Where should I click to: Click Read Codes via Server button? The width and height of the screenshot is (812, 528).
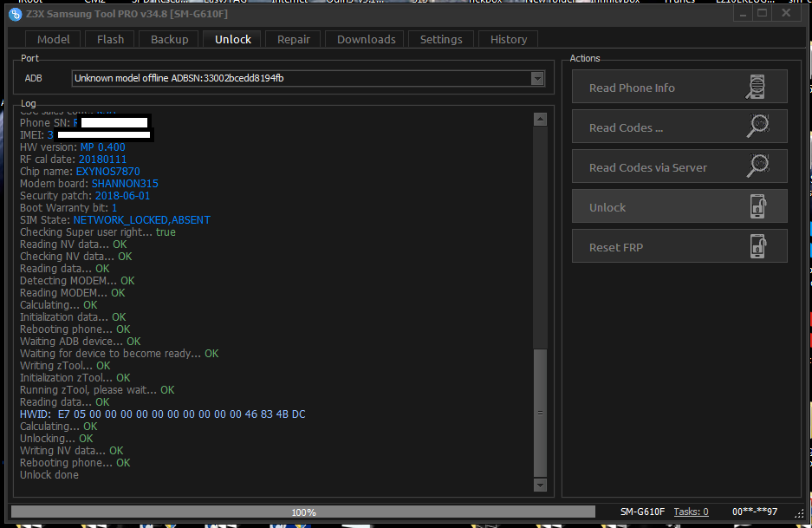pos(679,166)
